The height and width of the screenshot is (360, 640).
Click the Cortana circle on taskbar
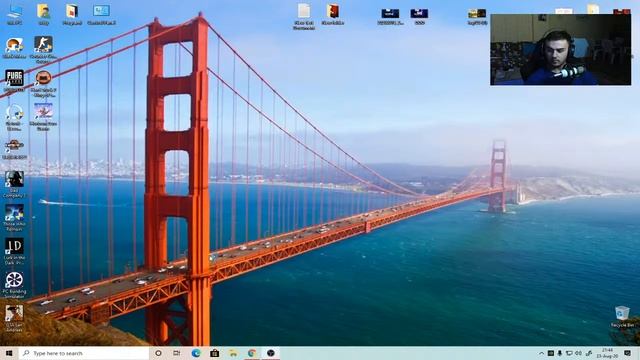coord(158,353)
